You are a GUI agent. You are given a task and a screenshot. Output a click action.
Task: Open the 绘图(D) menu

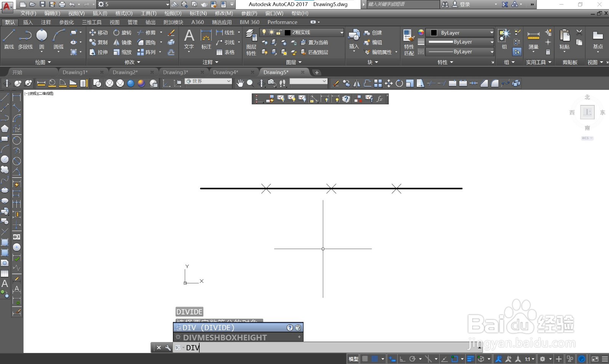(x=173, y=13)
